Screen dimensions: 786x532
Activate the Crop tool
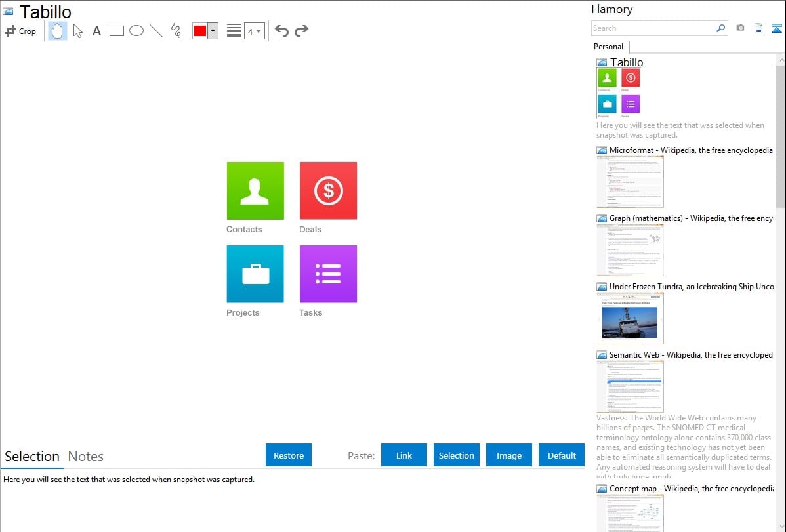coord(20,30)
